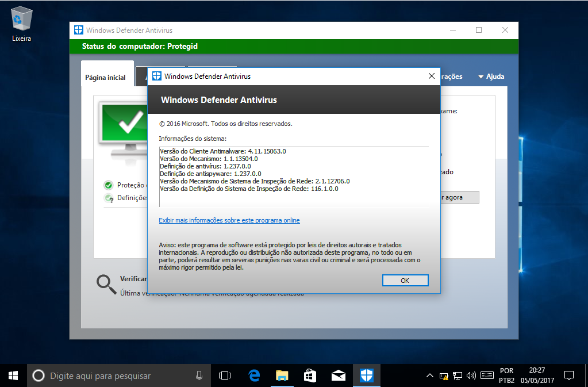Viewport: 588px width, 387px height.
Task: Switch the POR PTB2 input language
Action: pos(506,375)
